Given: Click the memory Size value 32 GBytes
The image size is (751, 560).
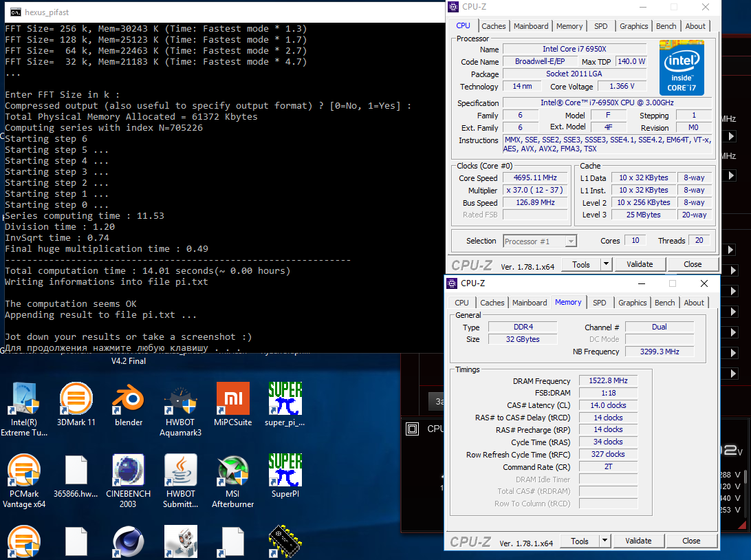Looking at the screenshot, I should click(523, 339).
